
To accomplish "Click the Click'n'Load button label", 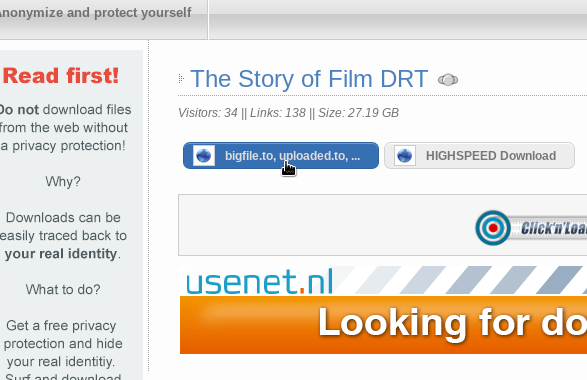I will coord(554,228).
